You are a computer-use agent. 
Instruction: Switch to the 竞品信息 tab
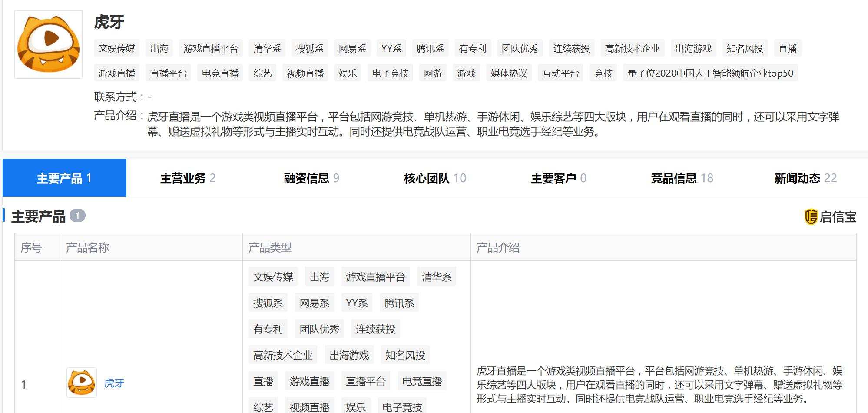[676, 177]
